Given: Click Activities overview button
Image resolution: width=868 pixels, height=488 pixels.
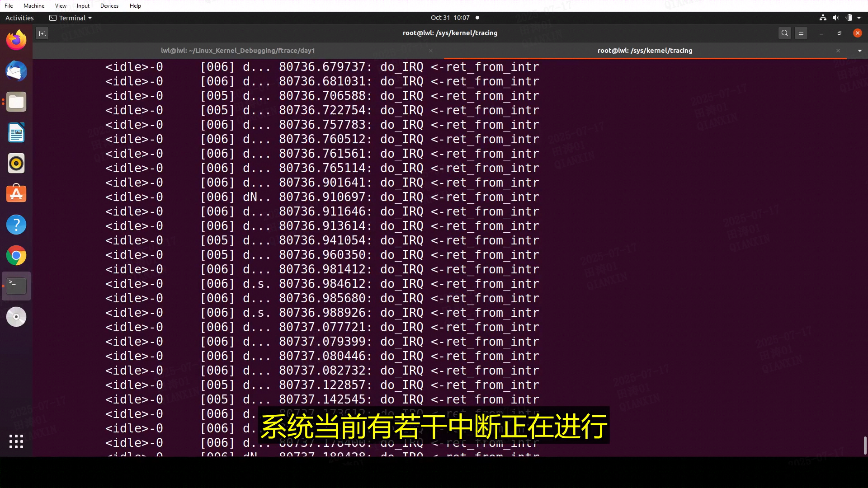Looking at the screenshot, I should click(x=19, y=18).
